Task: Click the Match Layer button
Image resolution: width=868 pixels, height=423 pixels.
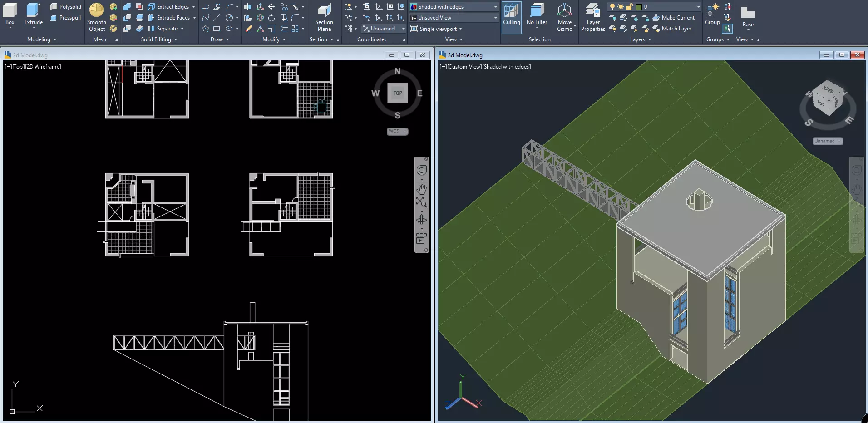Action: (672, 29)
